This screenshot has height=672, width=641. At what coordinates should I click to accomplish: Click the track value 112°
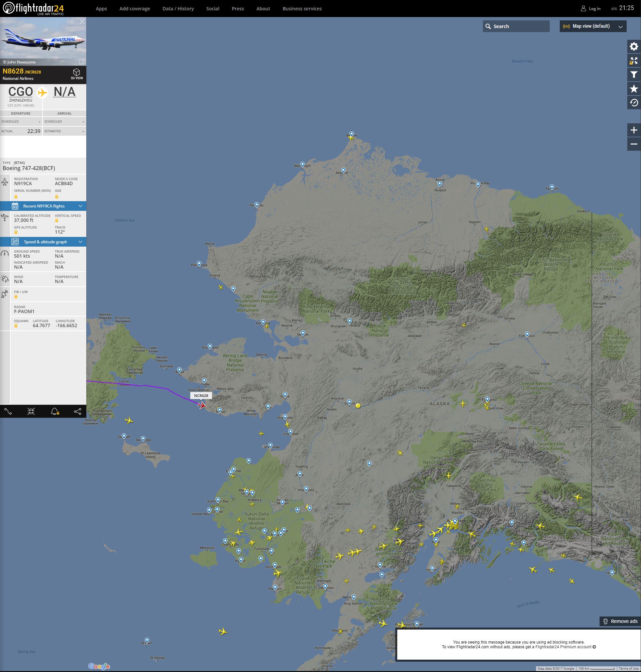(x=60, y=232)
